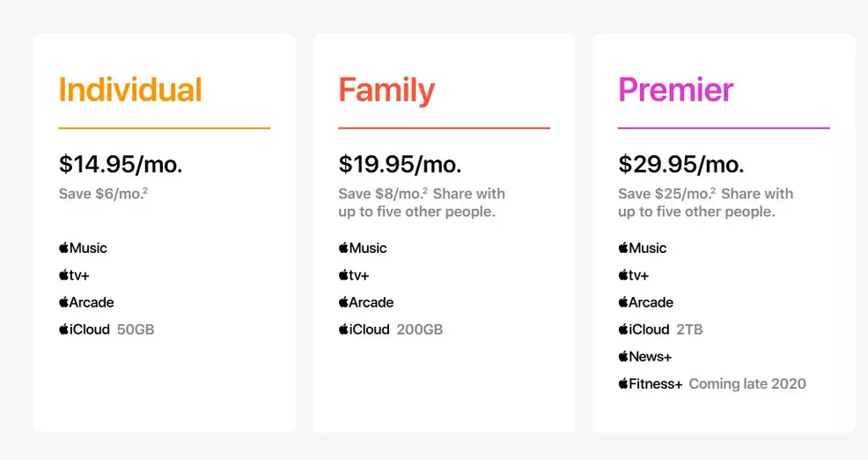Click the $29.95/mo. Premier price

680,164
